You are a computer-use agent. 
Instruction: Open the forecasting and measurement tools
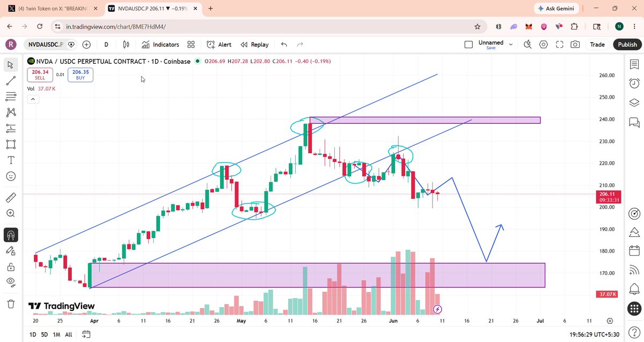pos(10,129)
